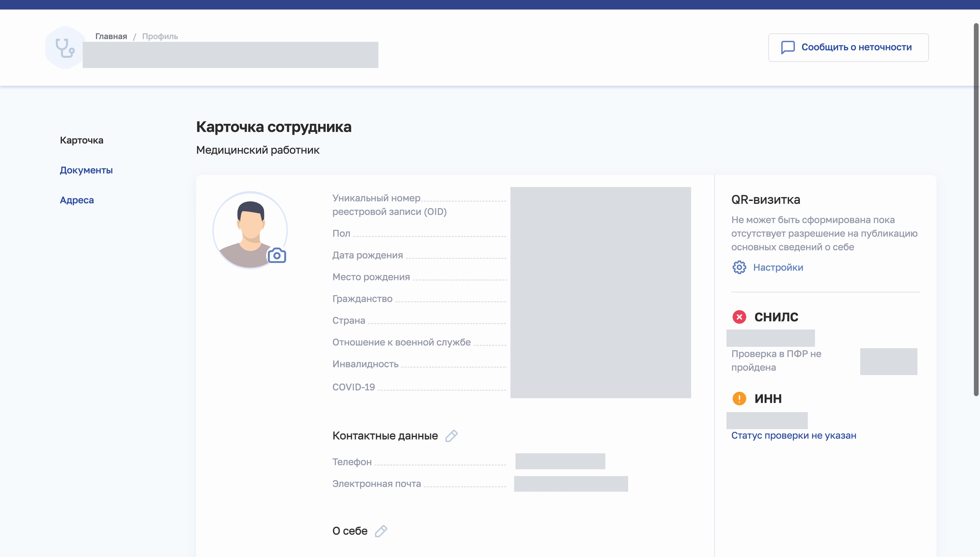Click pencil icon beside О себе

[x=381, y=531]
